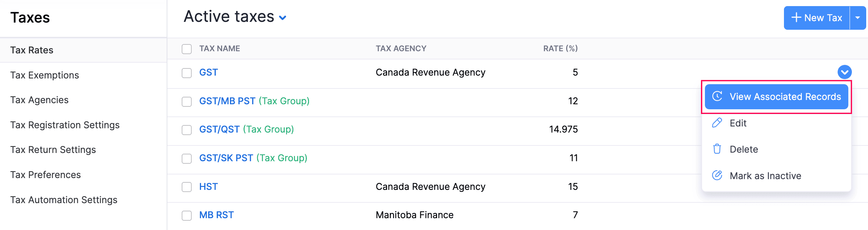This screenshot has height=230, width=868.
Task: Select the HST row checkbox
Action: (187, 187)
